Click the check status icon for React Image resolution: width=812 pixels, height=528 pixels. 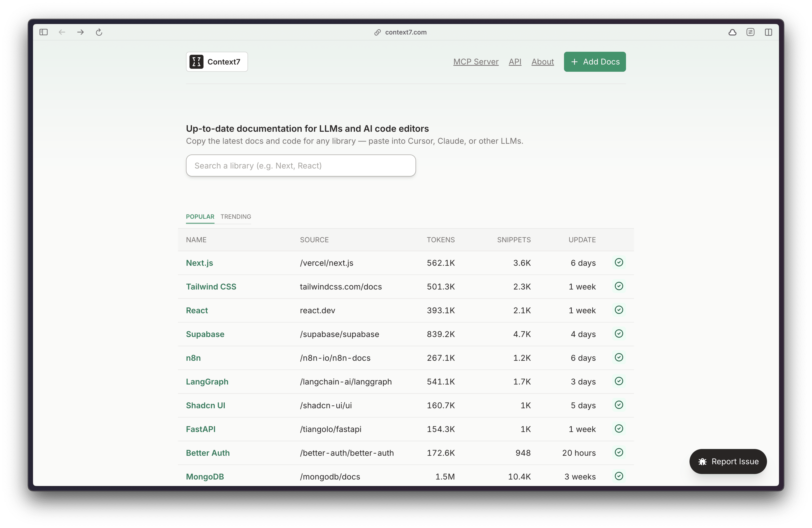[619, 310]
